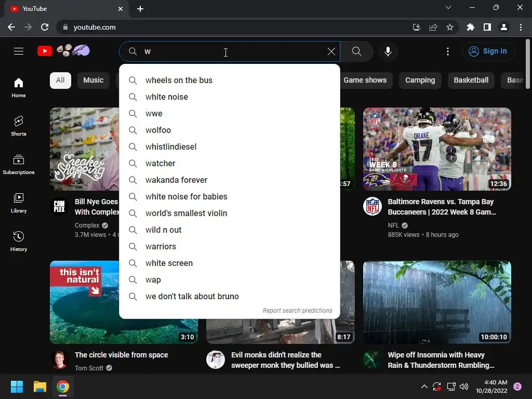The image size is (532, 399).
Task: Click the youtube.com address bar
Action: point(234,27)
